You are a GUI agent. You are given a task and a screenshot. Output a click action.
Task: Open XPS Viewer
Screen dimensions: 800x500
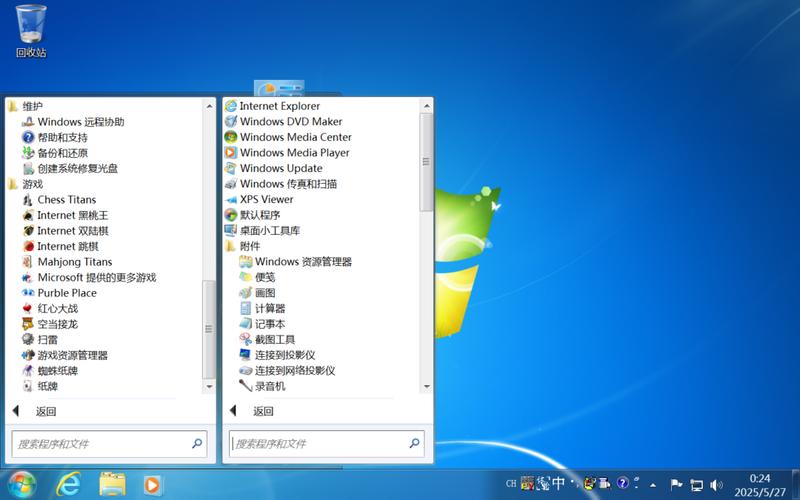pos(266,199)
